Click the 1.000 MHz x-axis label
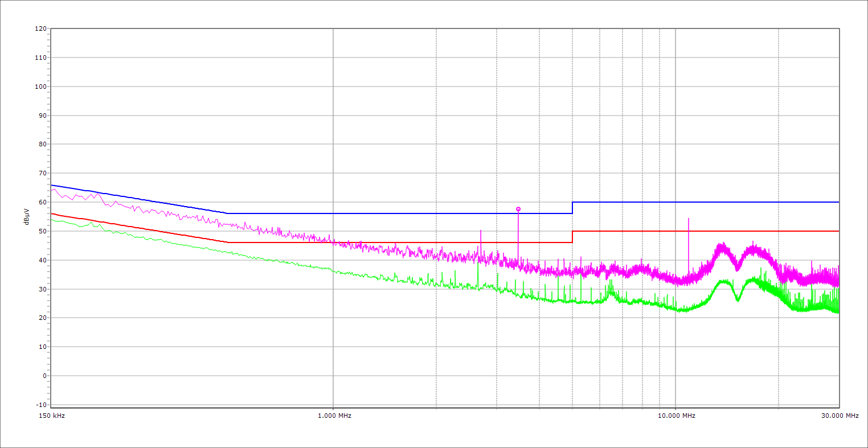The width and height of the screenshot is (868, 448). click(x=334, y=416)
